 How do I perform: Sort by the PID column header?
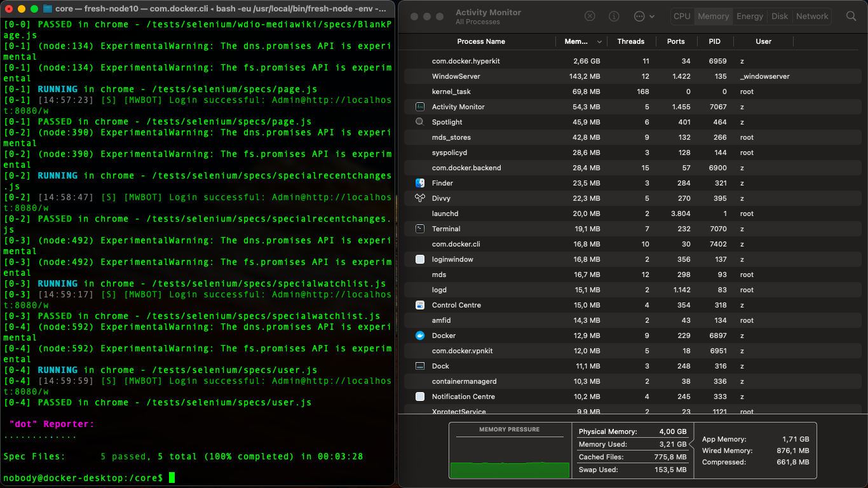coord(714,41)
